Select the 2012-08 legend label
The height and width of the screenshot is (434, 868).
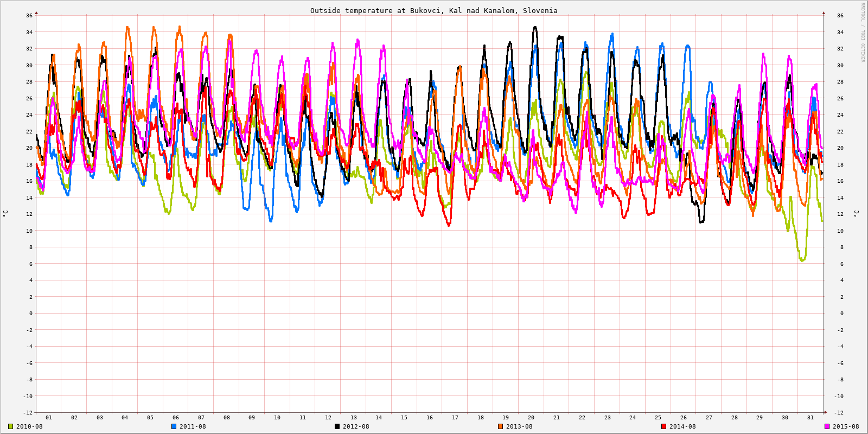[356, 426]
